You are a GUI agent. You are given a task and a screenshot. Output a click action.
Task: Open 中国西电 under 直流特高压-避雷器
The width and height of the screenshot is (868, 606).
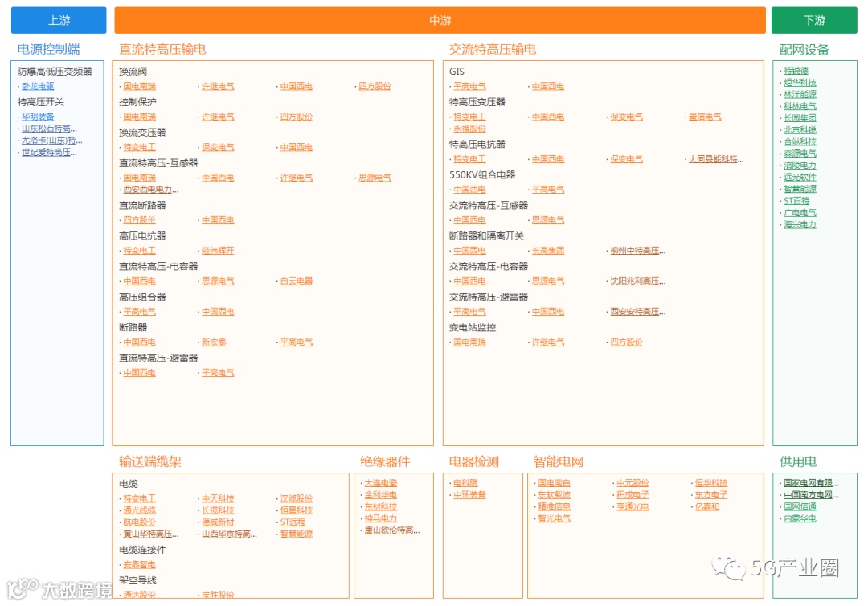coord(140,373)
